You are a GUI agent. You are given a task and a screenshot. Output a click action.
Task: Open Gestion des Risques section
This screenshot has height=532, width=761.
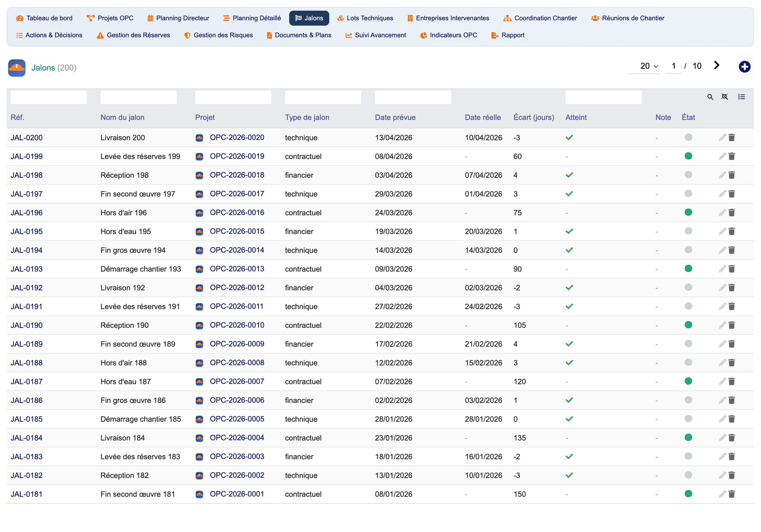(219, 35)
